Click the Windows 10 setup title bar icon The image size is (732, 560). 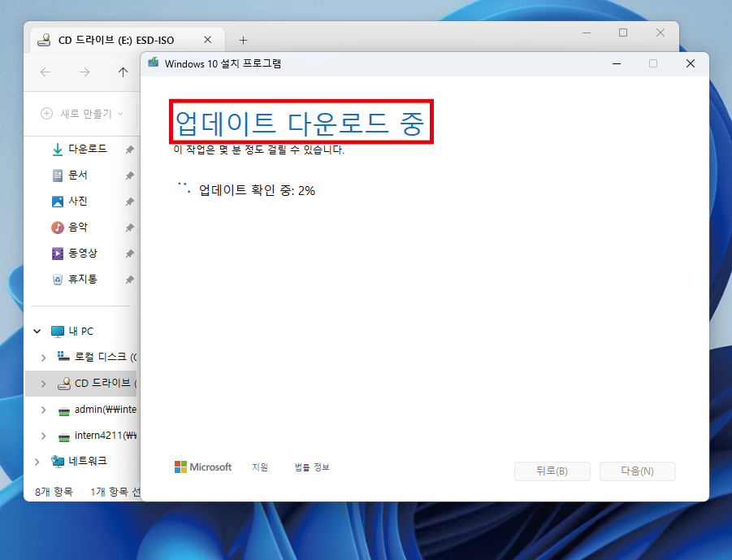[x=154, y=63]
